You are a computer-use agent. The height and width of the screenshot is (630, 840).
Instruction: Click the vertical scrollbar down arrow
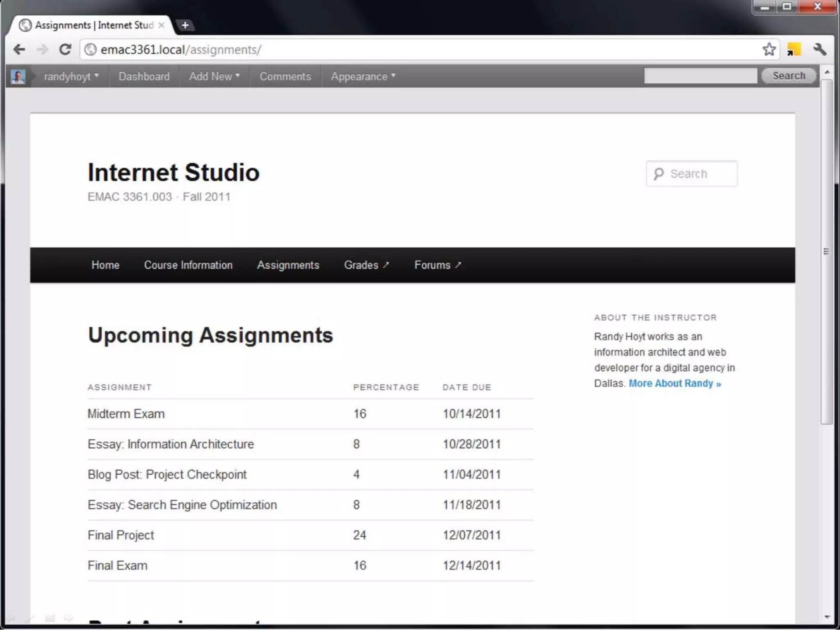click(827, 616)
